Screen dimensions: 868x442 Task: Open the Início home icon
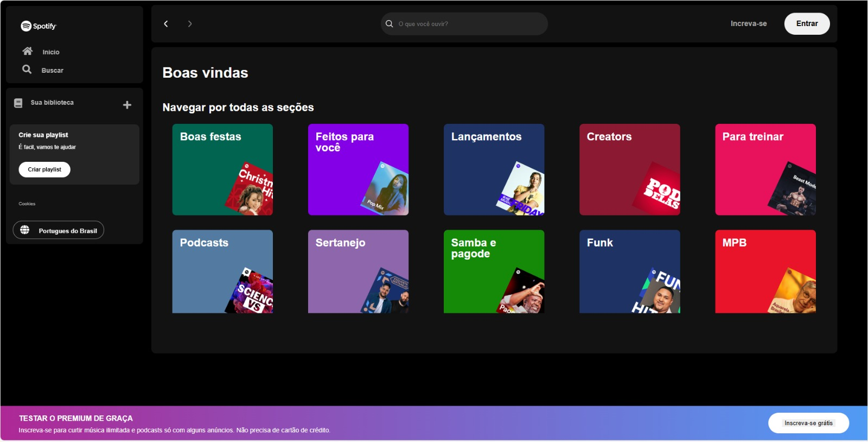tap(27, 51)
